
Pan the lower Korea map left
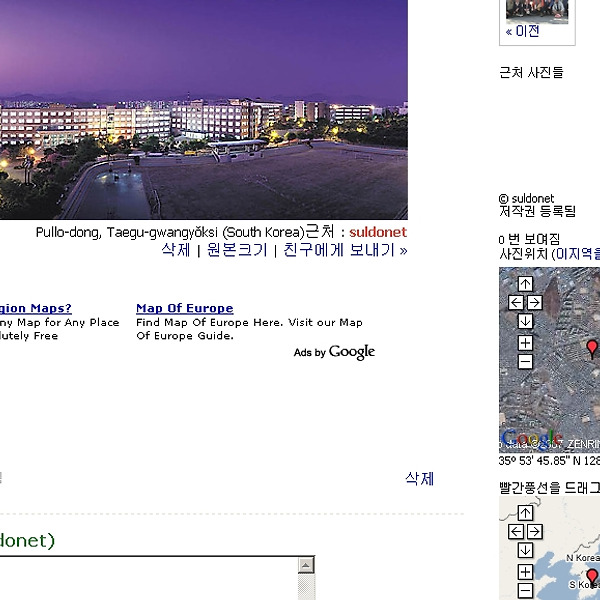pos(516,531)
